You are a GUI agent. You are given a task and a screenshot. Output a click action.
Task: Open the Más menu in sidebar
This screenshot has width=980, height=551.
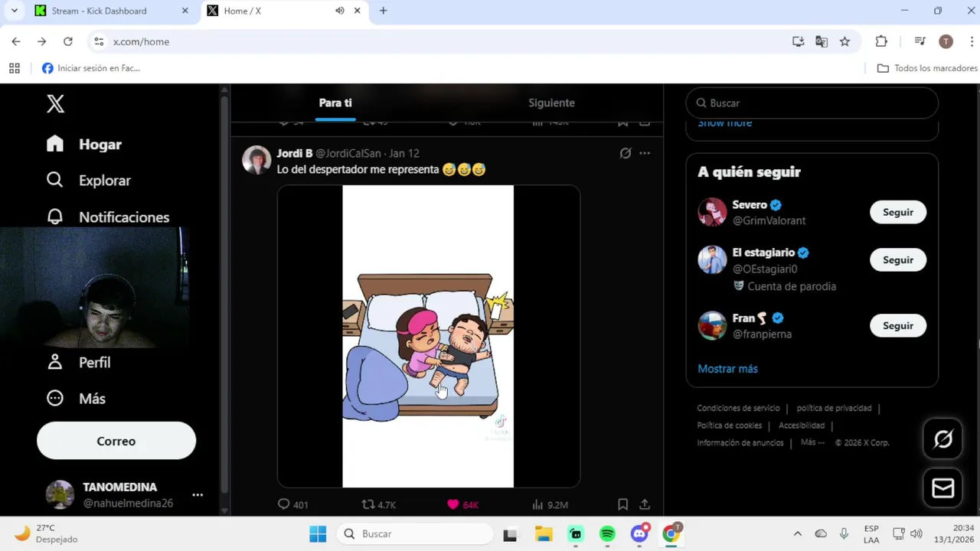[x=76, y=398]
